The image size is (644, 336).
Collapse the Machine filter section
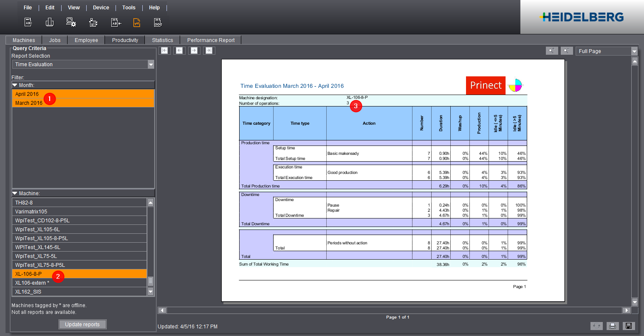coord(15,193)
